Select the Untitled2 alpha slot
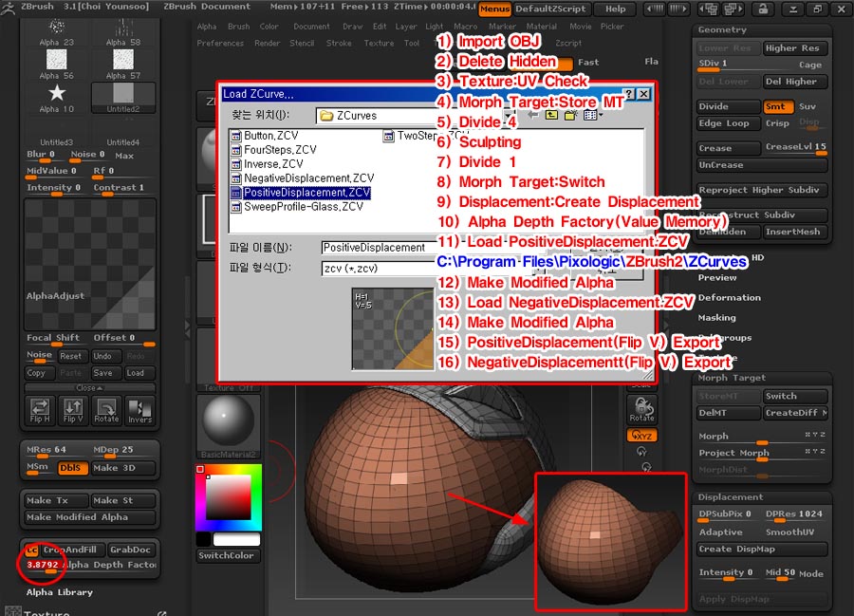This screenshot has width=854, height=616. point(123,98)
